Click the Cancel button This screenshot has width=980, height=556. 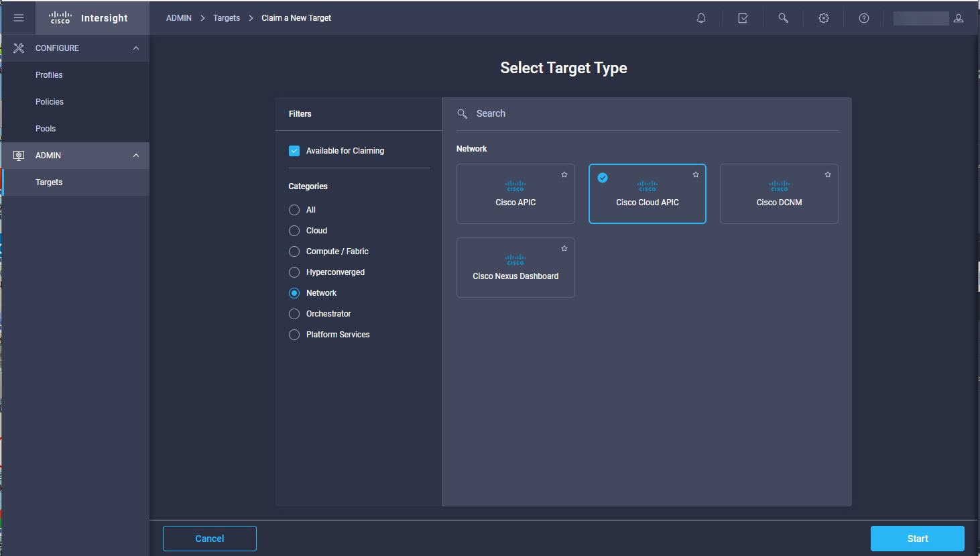click(210, 539)
